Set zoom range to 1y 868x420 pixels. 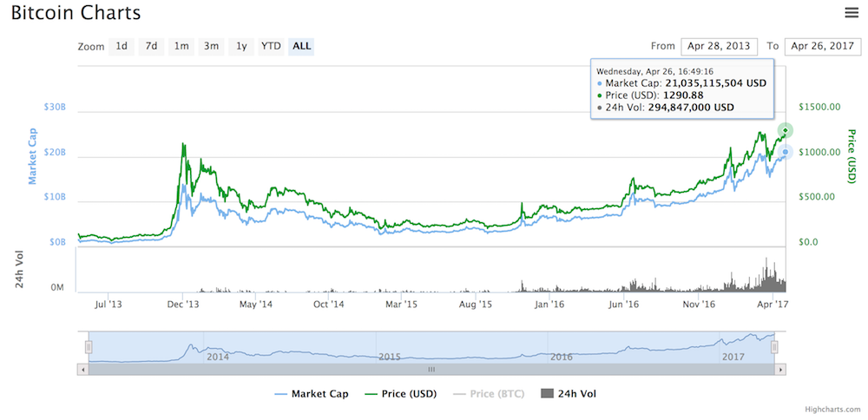(241, 47)
